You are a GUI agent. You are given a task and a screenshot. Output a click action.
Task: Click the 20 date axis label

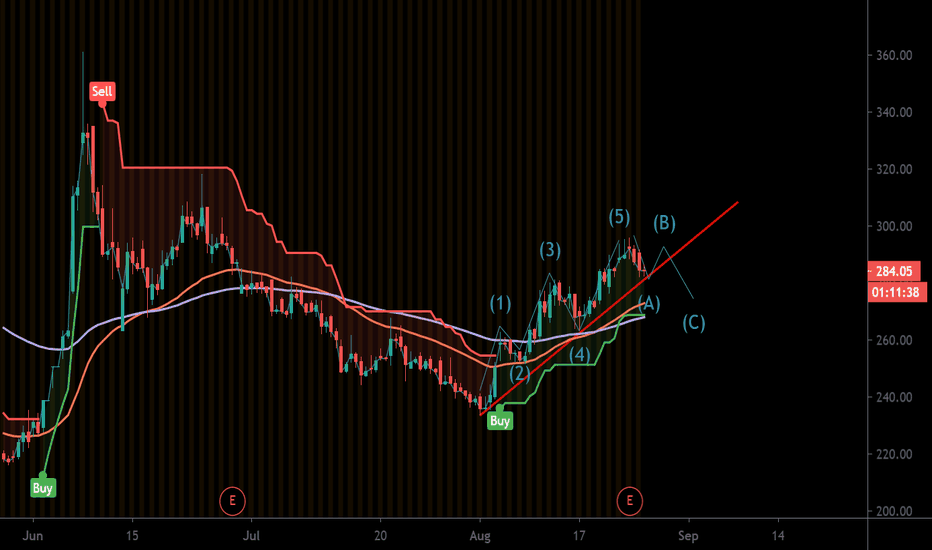pos(380,536)
